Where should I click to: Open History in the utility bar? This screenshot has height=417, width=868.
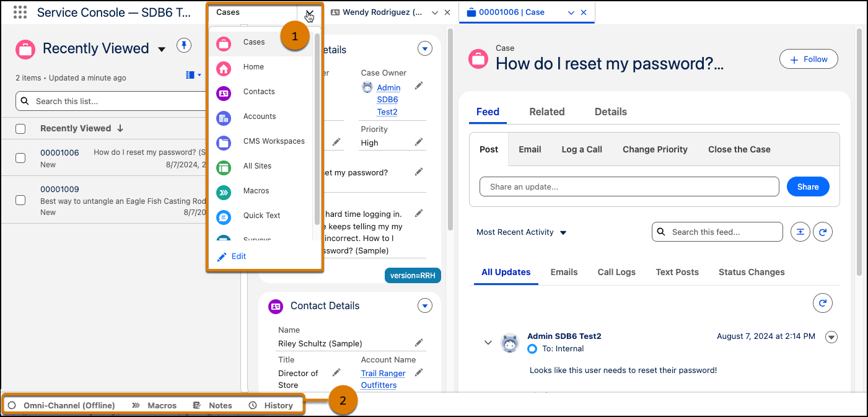tap(271, 405)
